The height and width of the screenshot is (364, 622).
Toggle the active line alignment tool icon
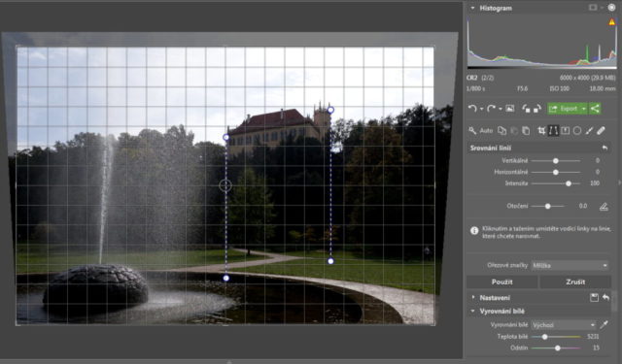(x=553, y=130)
